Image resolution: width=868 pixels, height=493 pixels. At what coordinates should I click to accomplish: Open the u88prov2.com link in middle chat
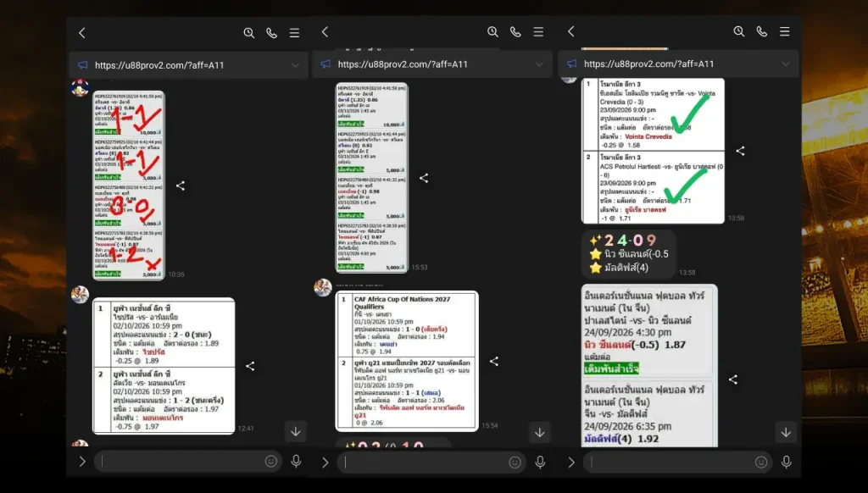click(403, 64)
